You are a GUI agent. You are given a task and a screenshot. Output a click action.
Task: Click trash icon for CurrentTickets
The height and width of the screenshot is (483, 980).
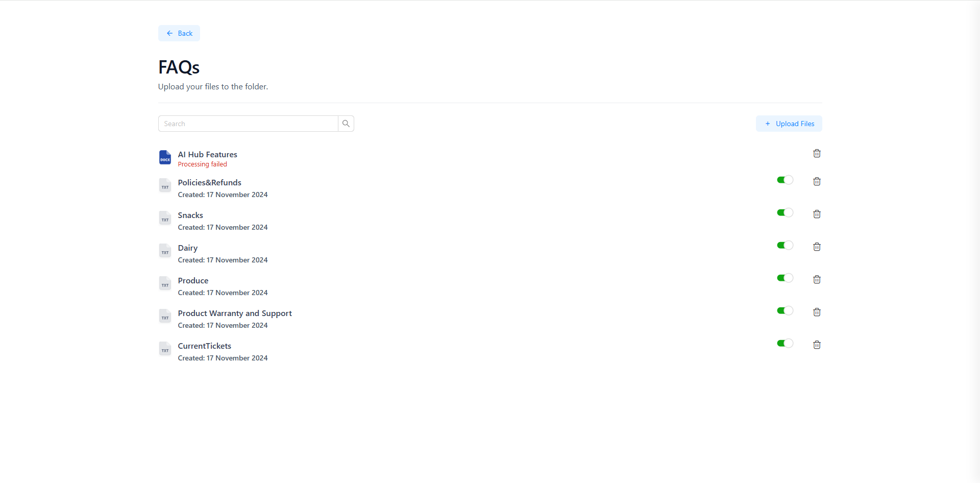[817, 345]
